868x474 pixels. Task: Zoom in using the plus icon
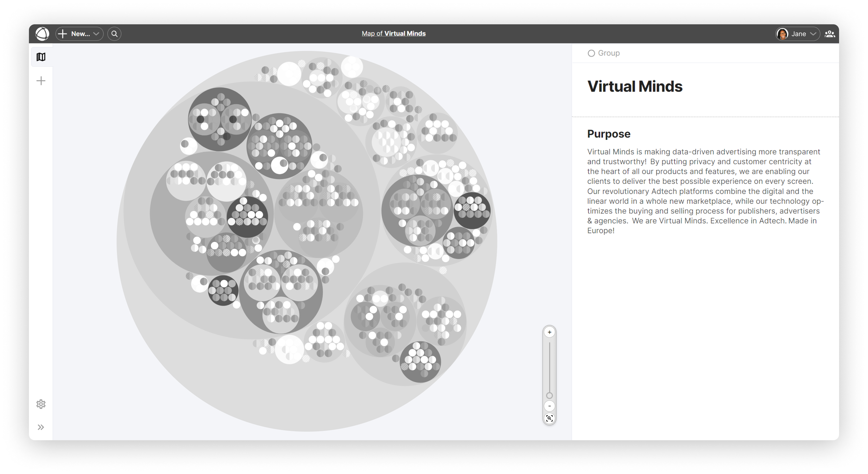tap(549, 332)
